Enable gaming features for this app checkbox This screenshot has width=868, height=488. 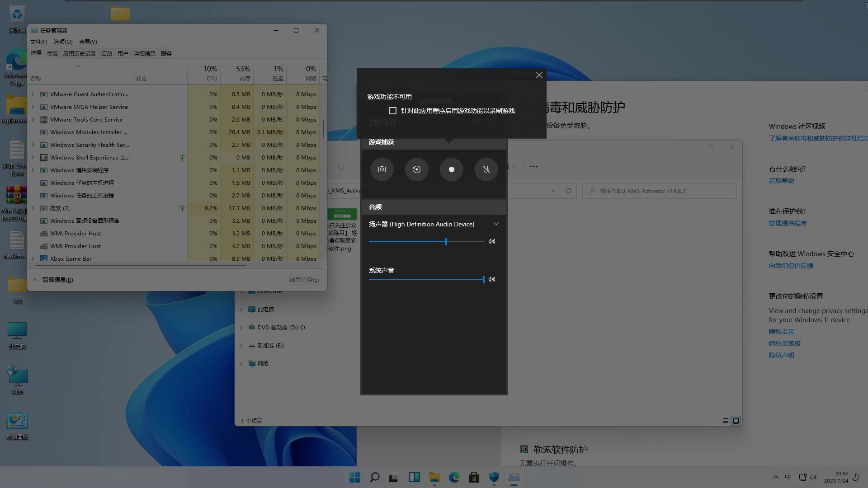coord(393,111)
